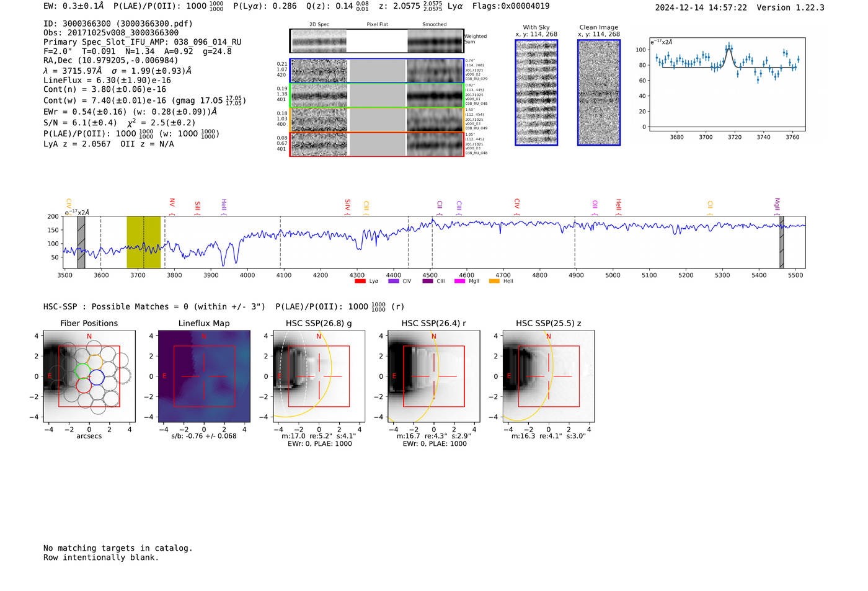The height and width of the screenshot is (591, 868).
Task: Click the hatched gray band near 5460 Å
Action: pos(781,242)
